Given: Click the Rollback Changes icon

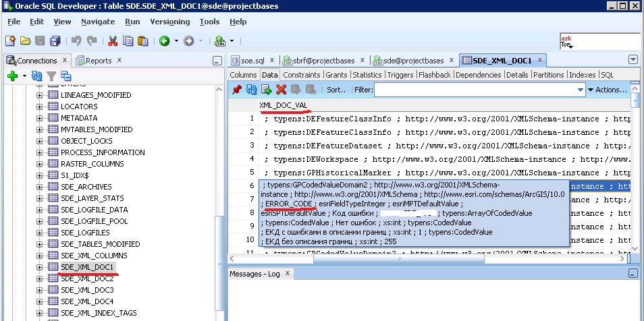Looking at the screenshot, I should click(311, 90).
